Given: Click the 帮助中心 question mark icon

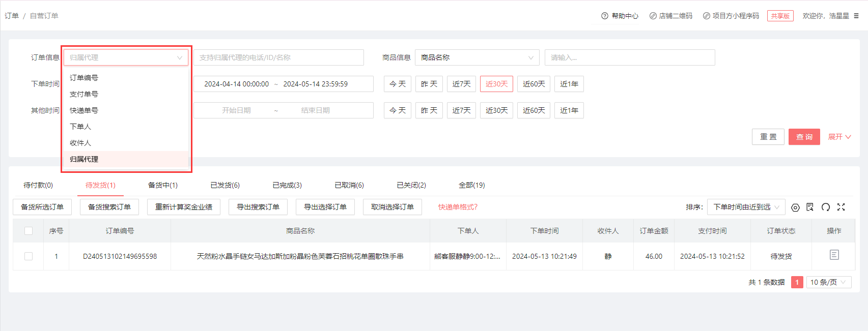Looking at the screenshot, I should pos(605,16).
